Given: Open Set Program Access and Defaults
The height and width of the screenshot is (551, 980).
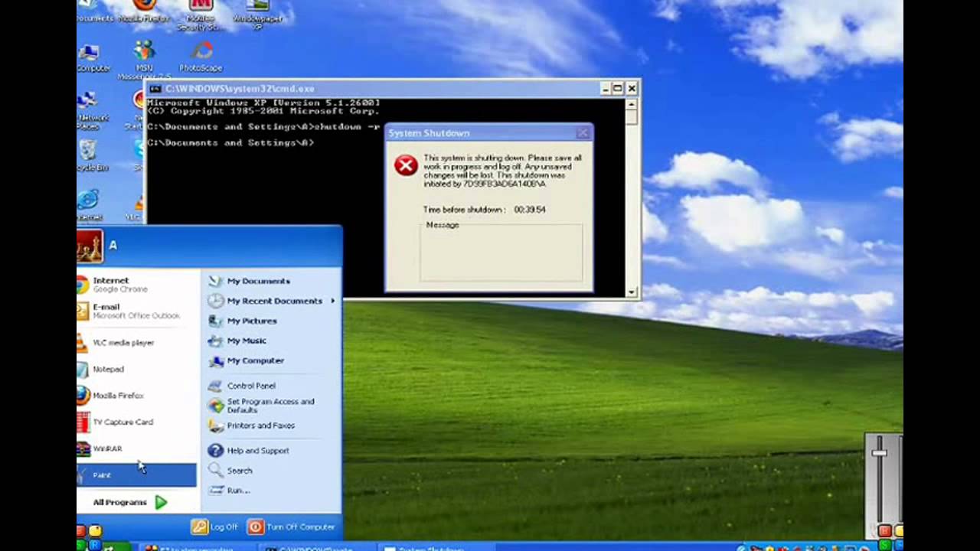Looking at the screenshot, I should click(x=272, y=406).
